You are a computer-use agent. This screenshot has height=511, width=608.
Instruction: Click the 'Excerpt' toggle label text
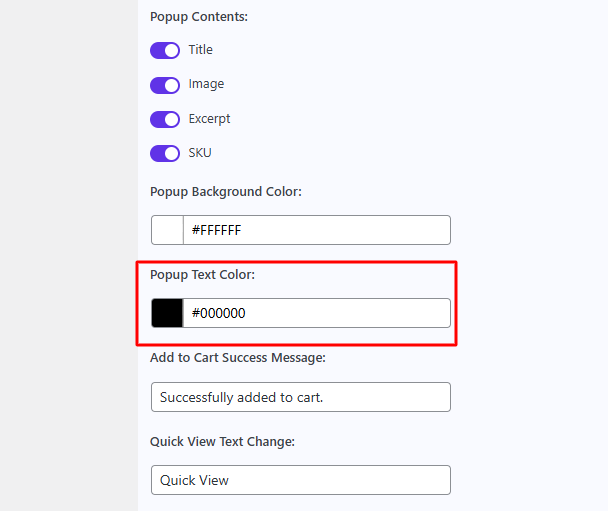pos(209,119)
